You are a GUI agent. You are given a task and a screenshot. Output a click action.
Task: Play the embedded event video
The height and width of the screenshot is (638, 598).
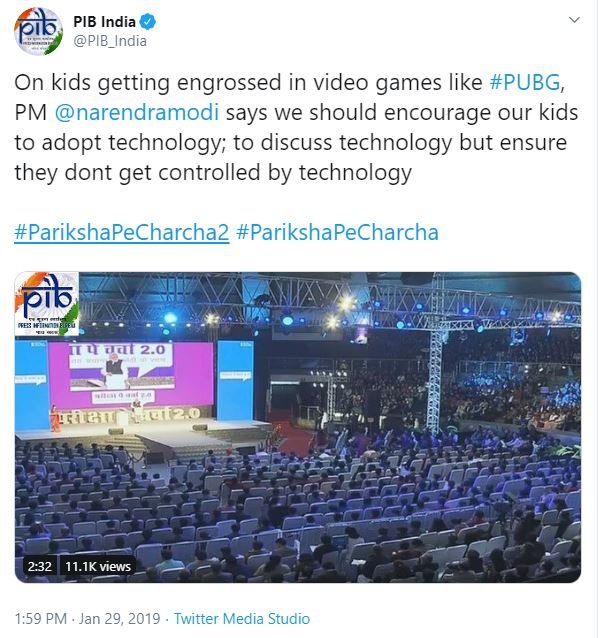pos(298,427)
